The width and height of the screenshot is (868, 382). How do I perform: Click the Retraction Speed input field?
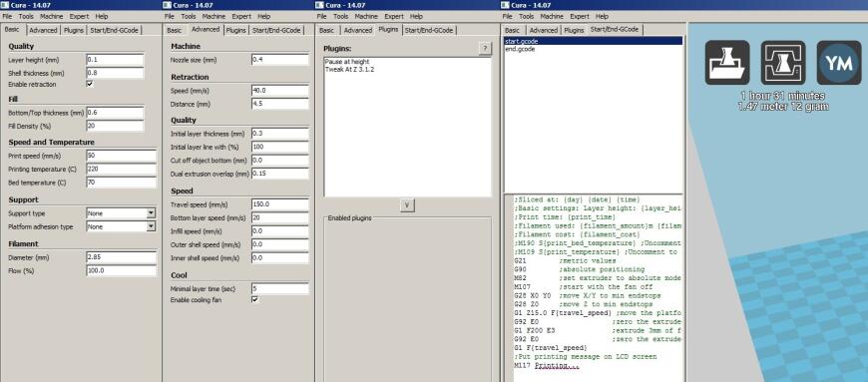(x=279, y=90)
